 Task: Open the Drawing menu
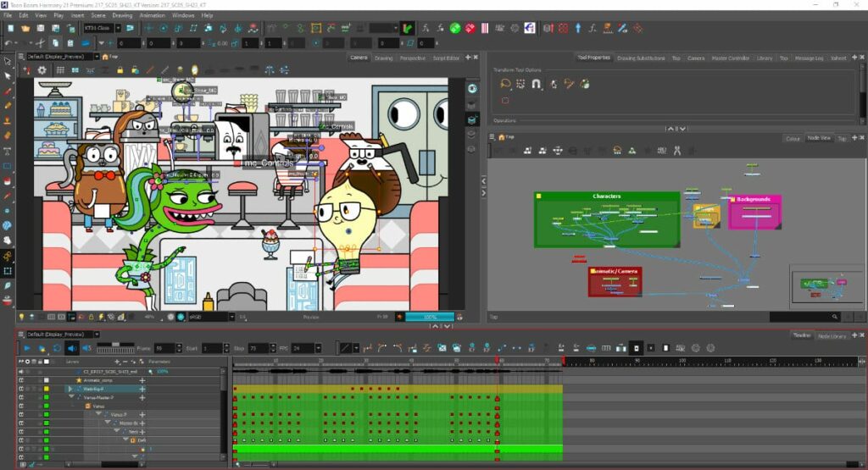[122, 15]
